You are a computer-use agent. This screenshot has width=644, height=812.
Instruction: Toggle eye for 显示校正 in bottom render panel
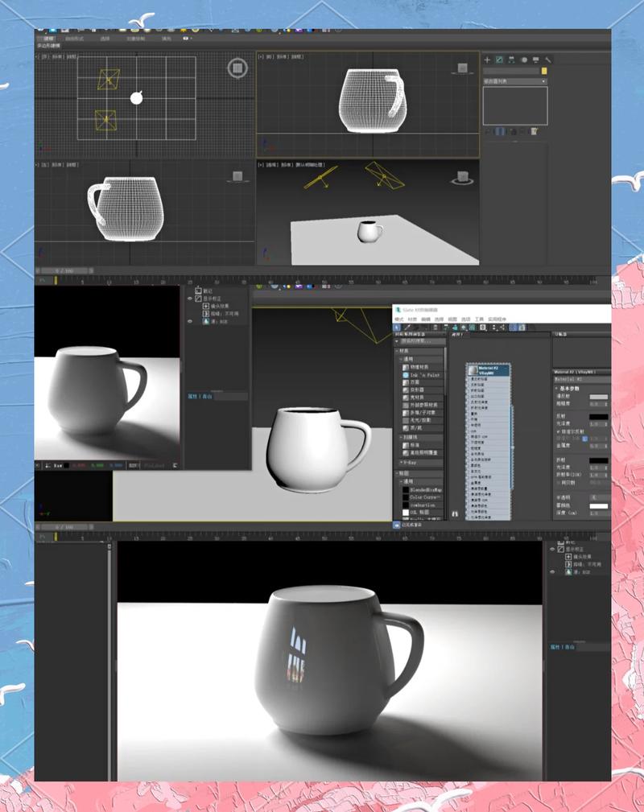pos(552,550)
